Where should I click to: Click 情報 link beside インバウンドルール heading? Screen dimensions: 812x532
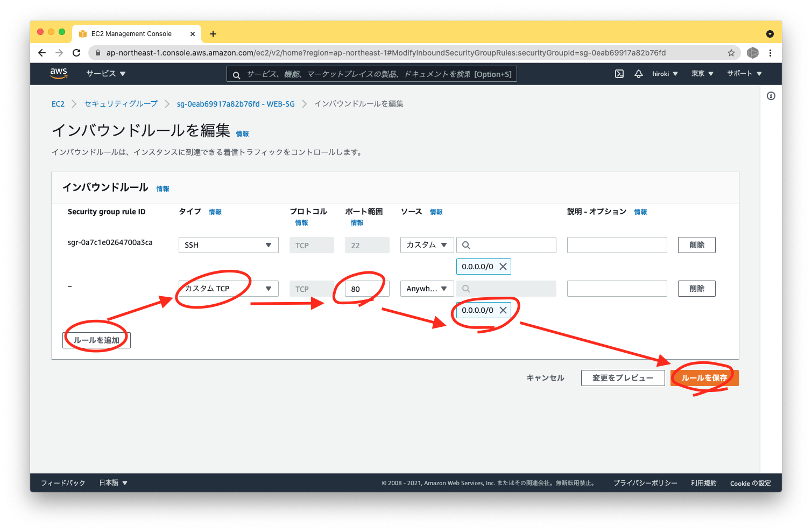(x=163, y=189)
